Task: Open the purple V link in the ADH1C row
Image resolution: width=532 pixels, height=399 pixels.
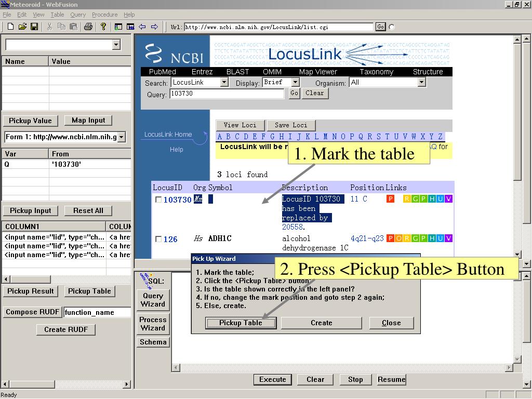Action: (448, 238)
